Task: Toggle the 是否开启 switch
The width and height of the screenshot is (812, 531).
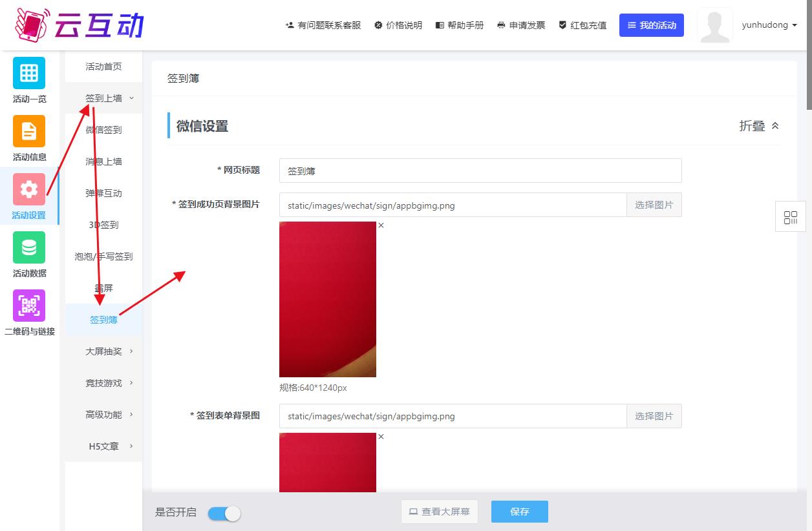Action: point(224,514)
